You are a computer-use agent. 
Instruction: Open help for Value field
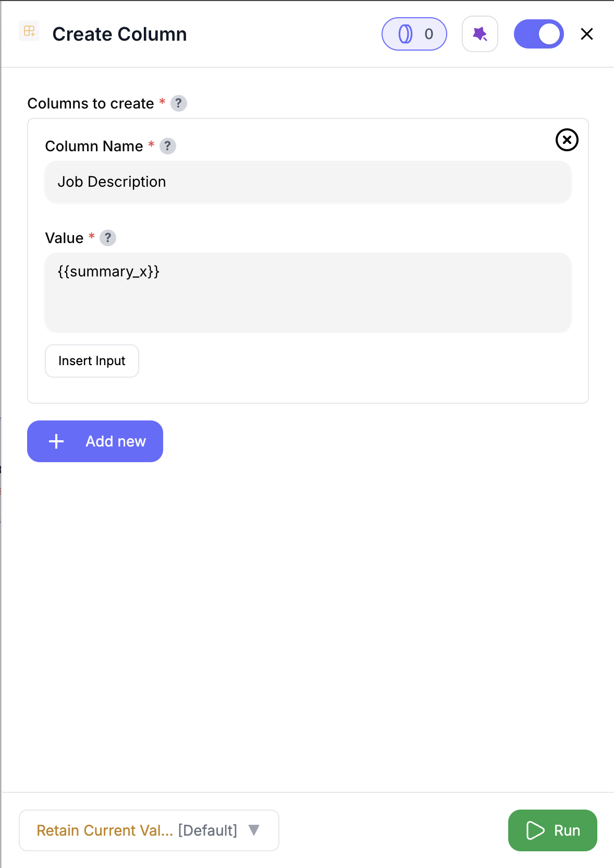point(107,238)
